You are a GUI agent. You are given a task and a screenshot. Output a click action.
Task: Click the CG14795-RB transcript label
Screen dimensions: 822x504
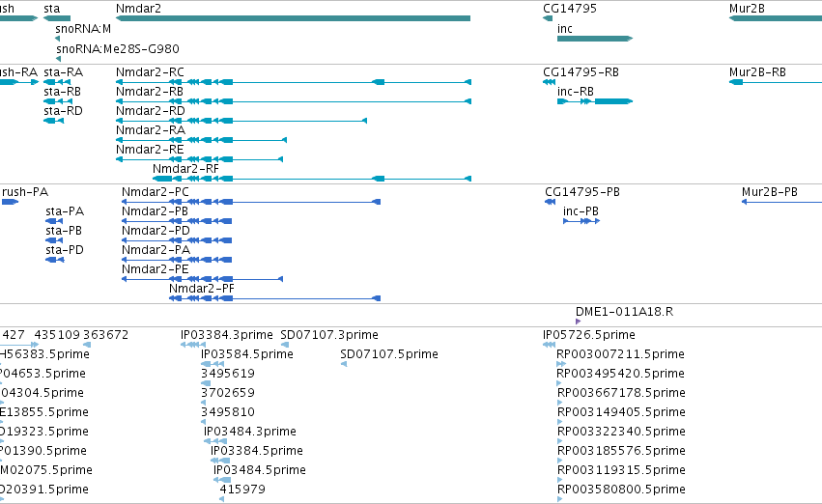581,72
